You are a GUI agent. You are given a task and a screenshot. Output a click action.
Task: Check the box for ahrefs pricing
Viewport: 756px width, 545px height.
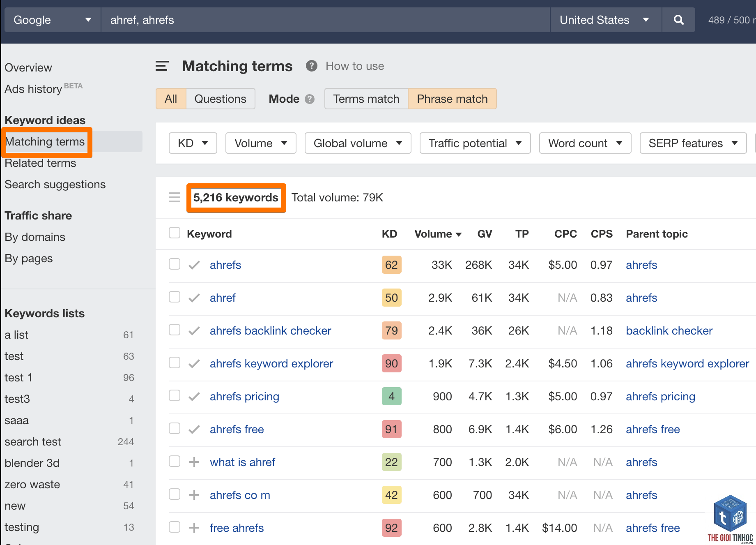pos(175,395)
